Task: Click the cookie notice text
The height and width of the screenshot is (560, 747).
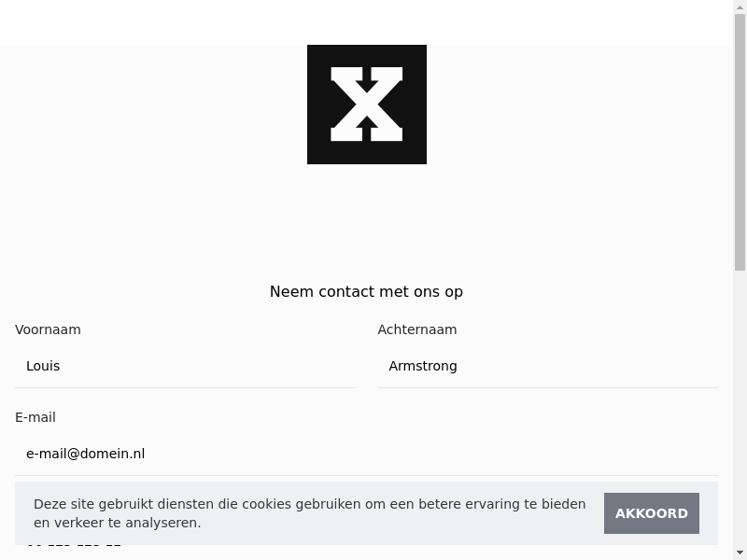Action: point(309,513)
